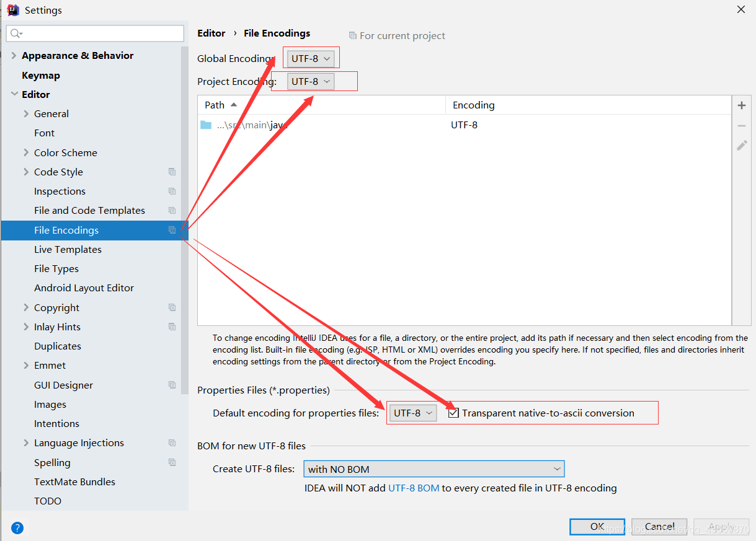The width and height of the screenshot is (756, 541).
Task: Click the project-level icon beside Copyright
Action: point(172,307)
